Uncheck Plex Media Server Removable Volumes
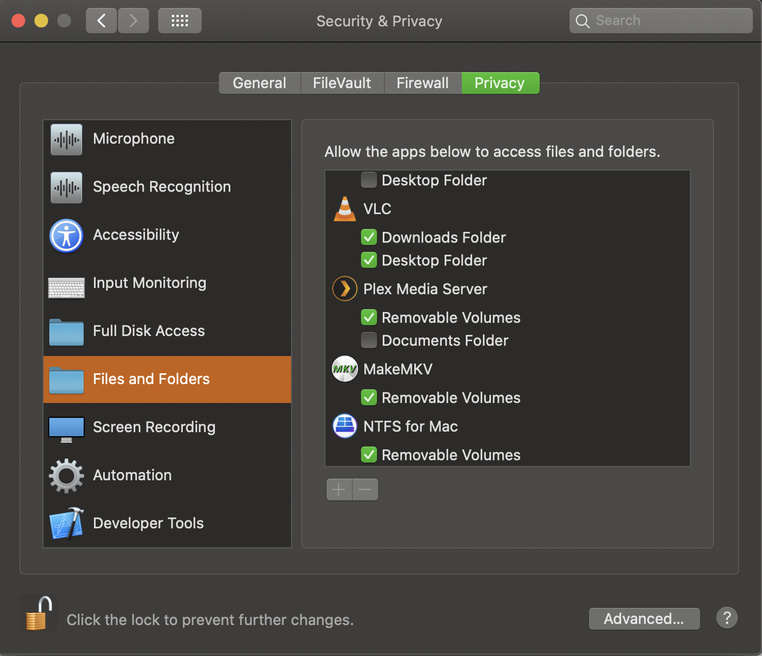This screenshot has width=762, height=656. click(x=369, y=317)
